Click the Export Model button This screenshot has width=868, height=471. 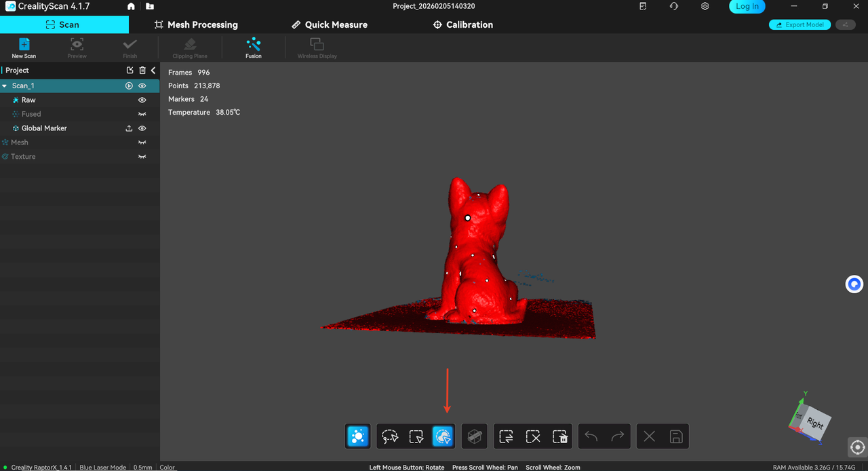point(800,25)
